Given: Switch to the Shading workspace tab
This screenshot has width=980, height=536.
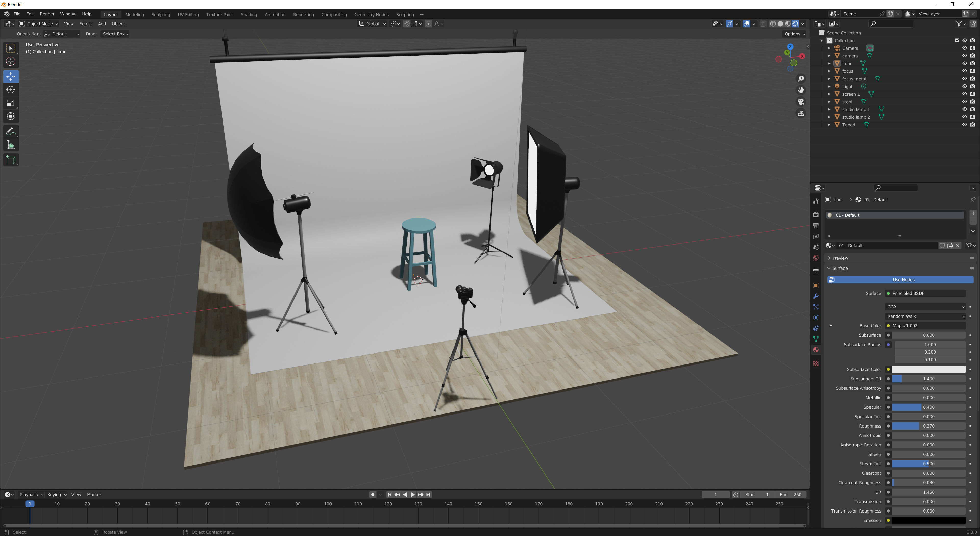Looking at the screenshot, I should pos(248,15).
